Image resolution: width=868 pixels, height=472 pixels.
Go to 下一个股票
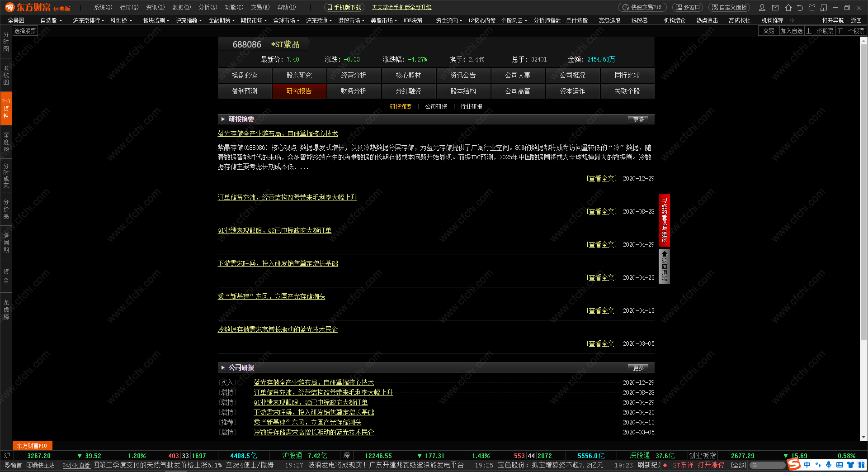tap(851, 31)
